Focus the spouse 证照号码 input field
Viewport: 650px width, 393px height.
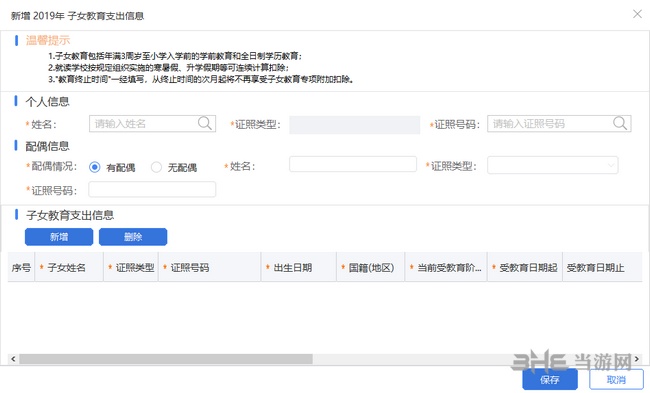(152, 189)
